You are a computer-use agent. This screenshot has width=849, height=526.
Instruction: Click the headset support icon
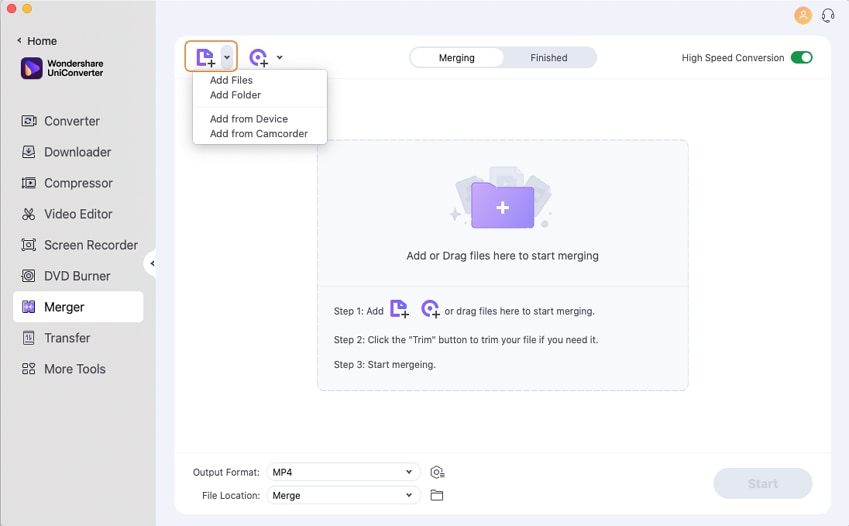click(x=828, y=15)
